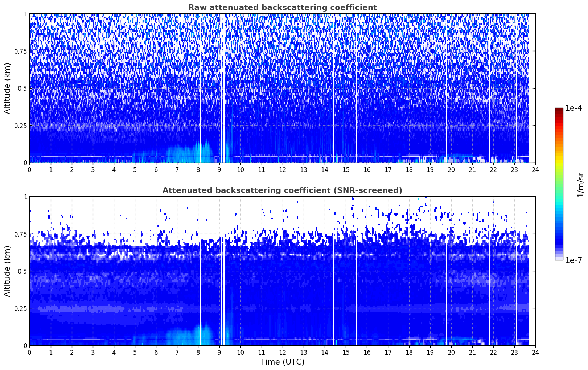Click the 0.75 altitude tick on the top plot
Screen dimensions: 588x370
21,52
